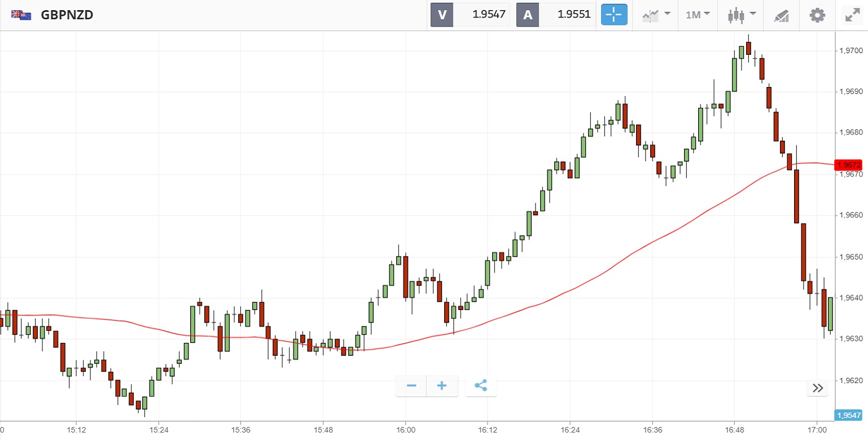
Task: Click the V sell price 1.9547 button
Action: pyautogui.click(x=470, y=15)
